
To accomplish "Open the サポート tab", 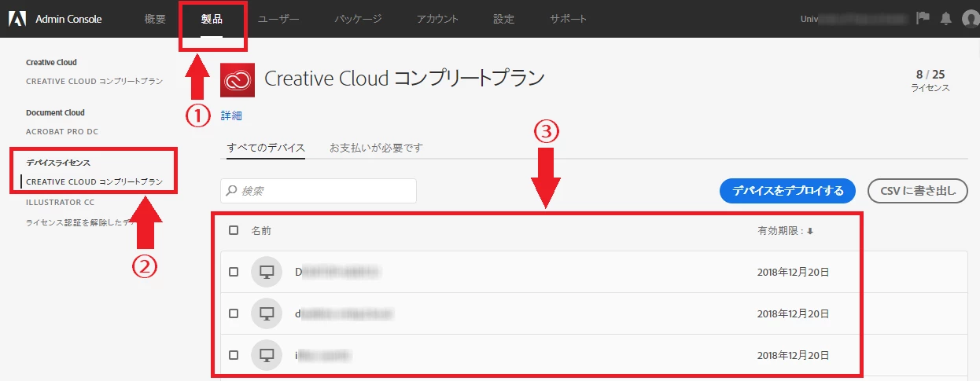I will click(568, 19).
